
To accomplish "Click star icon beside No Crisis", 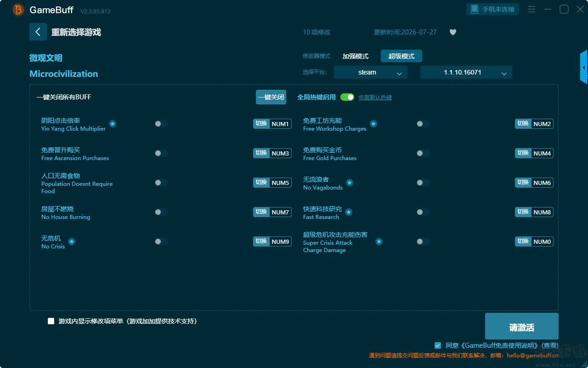I will click(x=72, y=241).
